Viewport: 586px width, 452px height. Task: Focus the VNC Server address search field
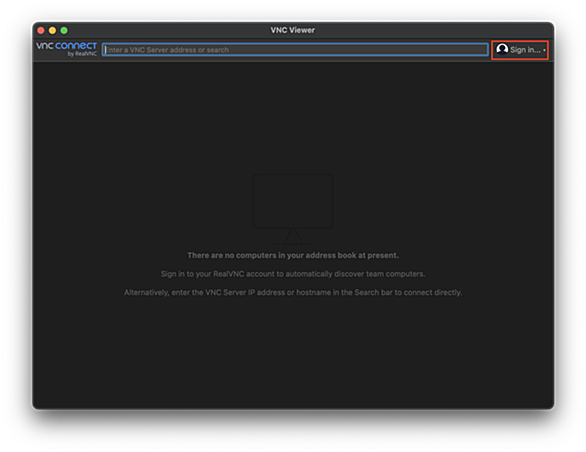(295, 50)
